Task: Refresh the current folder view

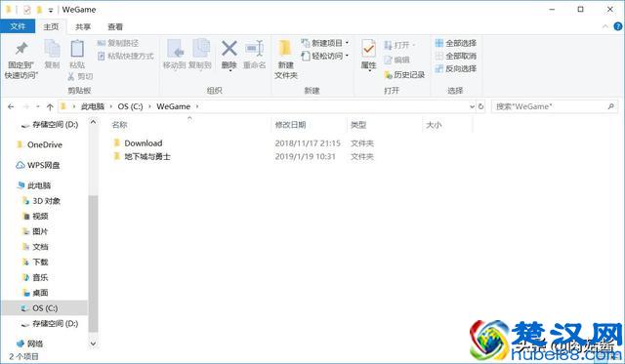Action: (x=480, y=106)
